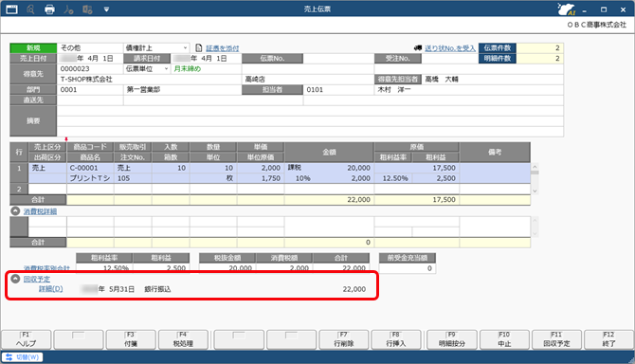The image size is (635, 364).
Task: Click the 消費税率別合計 link
Action: pos(46,268)
